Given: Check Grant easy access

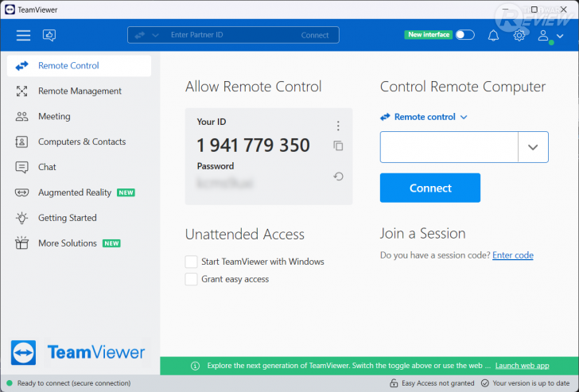Looking at the screenshot, I should (x=191, y=279).
